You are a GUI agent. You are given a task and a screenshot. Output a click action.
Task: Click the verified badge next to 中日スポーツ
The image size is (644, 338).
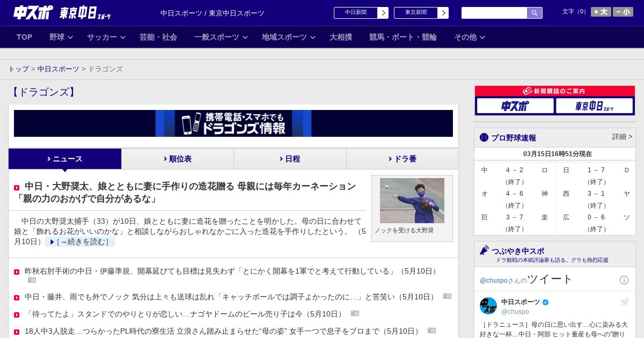(x=546, y=303)
